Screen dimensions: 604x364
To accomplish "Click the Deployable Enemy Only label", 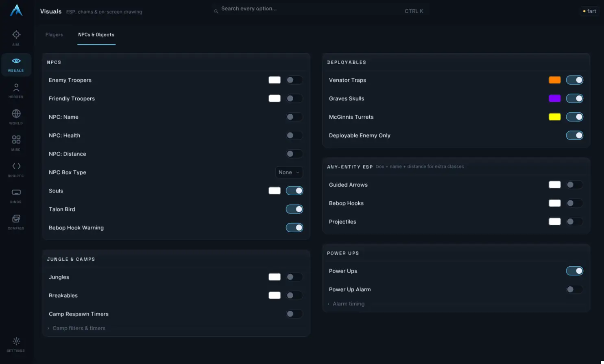I will click(x=360, y=135).
